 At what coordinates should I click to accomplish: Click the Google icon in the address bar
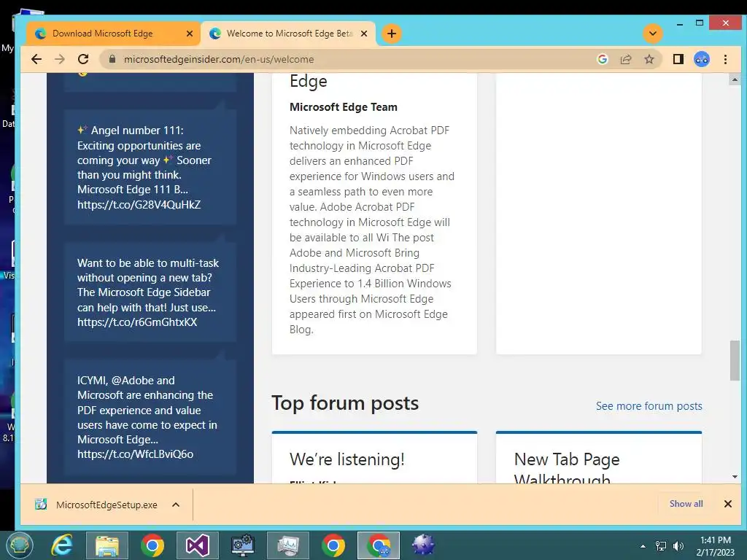(x=602, y=59)
